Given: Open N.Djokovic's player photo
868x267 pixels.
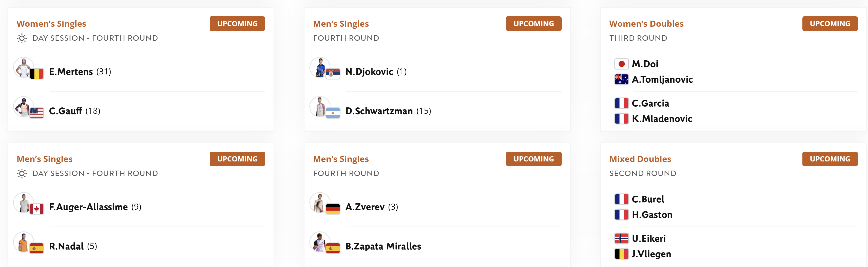Looking at the screenshot, I should pyautogui.click(x=320, y=67).
